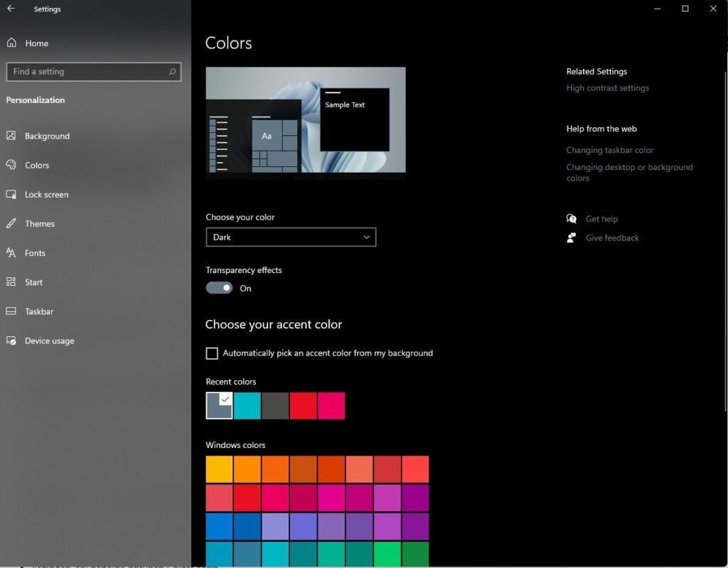The height and width of the screenshot is (568, 728).
Task: Select Lock screen in Personalization menu
Action: [x=46, y=194]
